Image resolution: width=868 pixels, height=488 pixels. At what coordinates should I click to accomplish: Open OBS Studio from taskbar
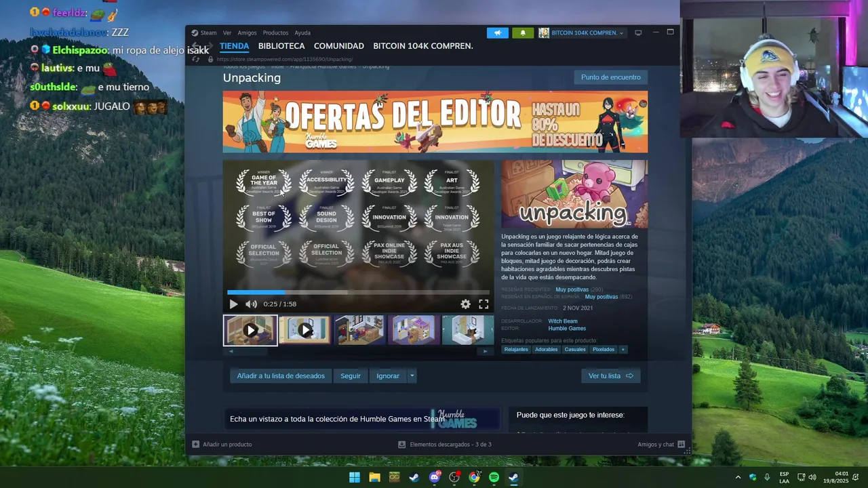(454, 477)
